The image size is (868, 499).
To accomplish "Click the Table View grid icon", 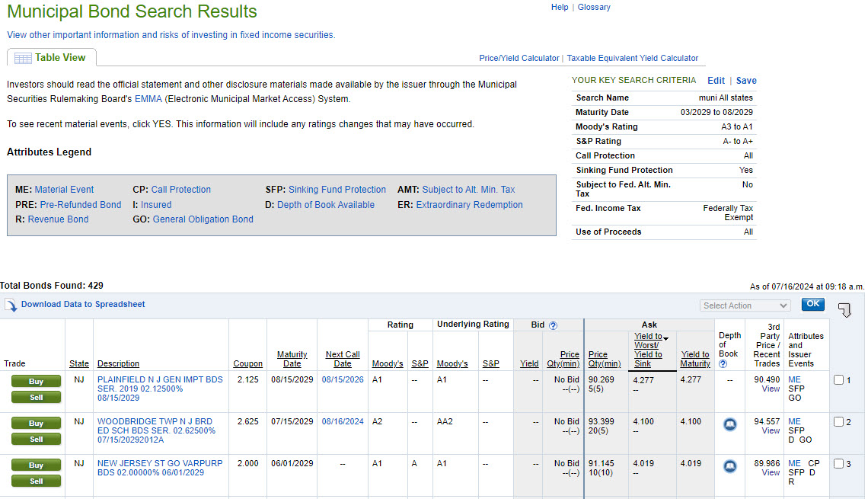I will click(x=23, y=59).
